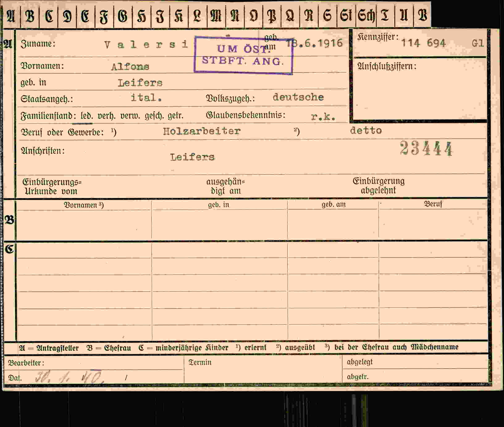Select the alphabet index tab D
504x427 pixels.
(x=67, y=16)
